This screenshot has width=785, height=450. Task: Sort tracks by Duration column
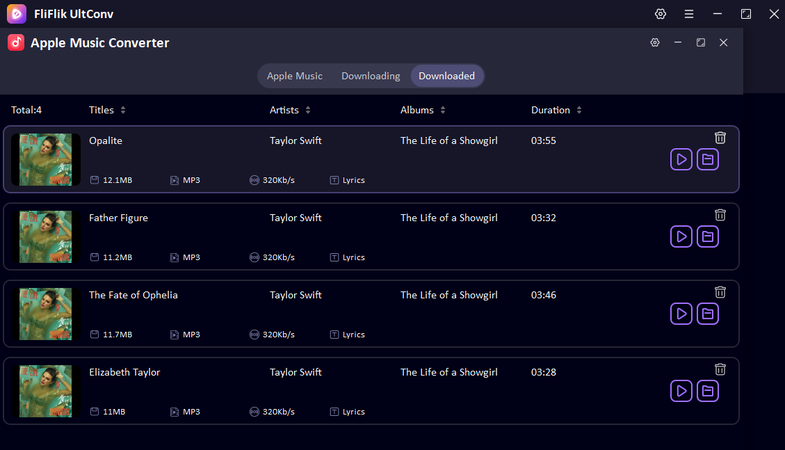556,110
